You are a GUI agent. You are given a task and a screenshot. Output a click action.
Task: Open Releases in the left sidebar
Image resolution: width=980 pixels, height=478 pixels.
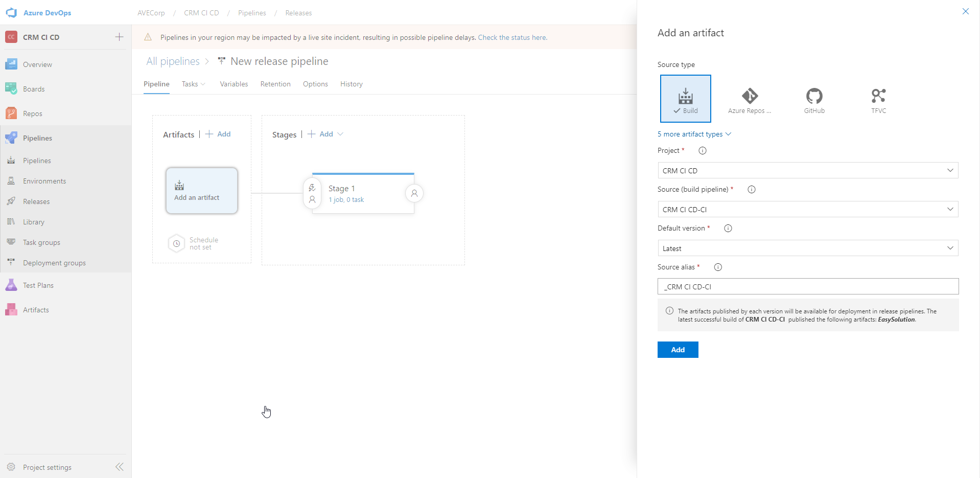tap(36, 201)
